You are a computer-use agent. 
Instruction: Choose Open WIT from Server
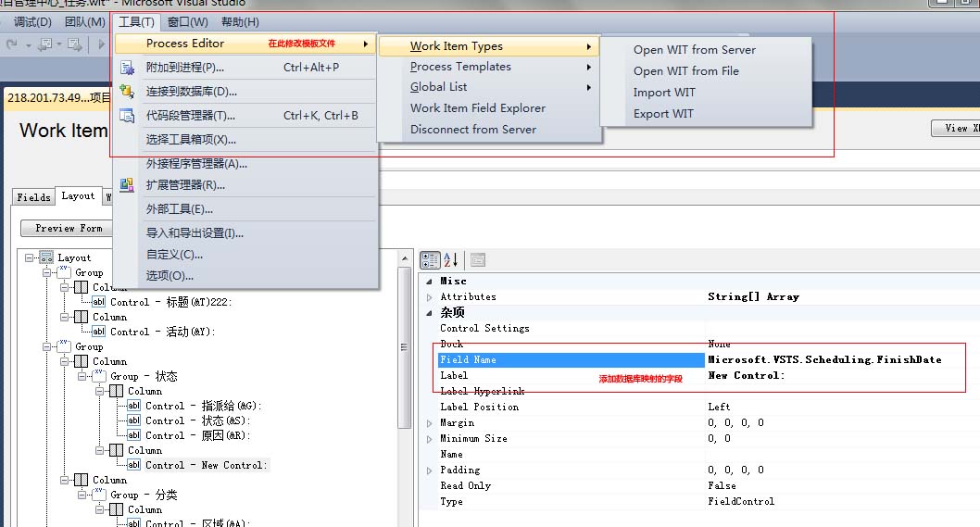[694, 50]
